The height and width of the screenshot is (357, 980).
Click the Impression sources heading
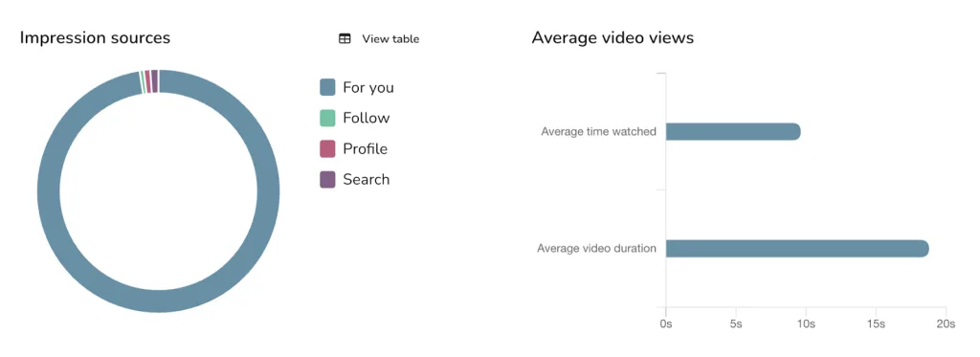tap(95, 37)
